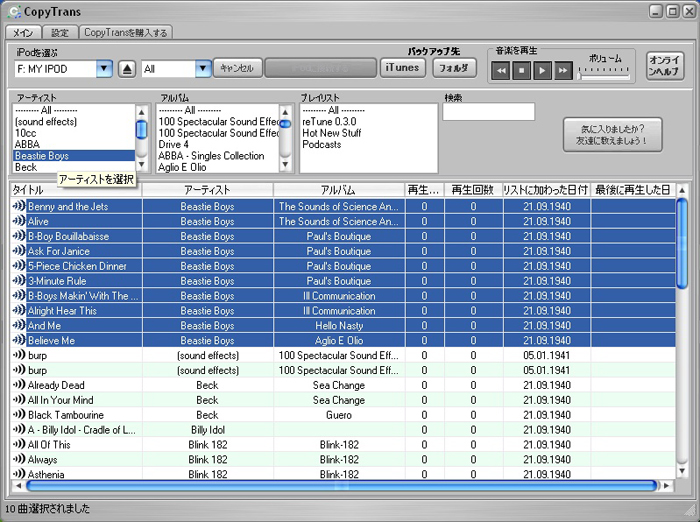The image size is (700, 522).
Task: Click speaker icon beside Black Tambourine
Action: pyautogui.click(x=19, y=414)
